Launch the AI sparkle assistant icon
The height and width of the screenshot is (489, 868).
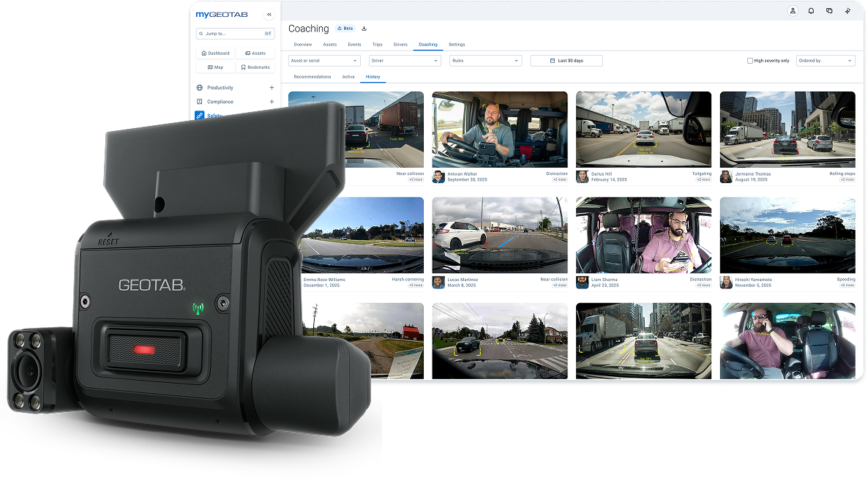pyautogui.click(x=848, y=11)
